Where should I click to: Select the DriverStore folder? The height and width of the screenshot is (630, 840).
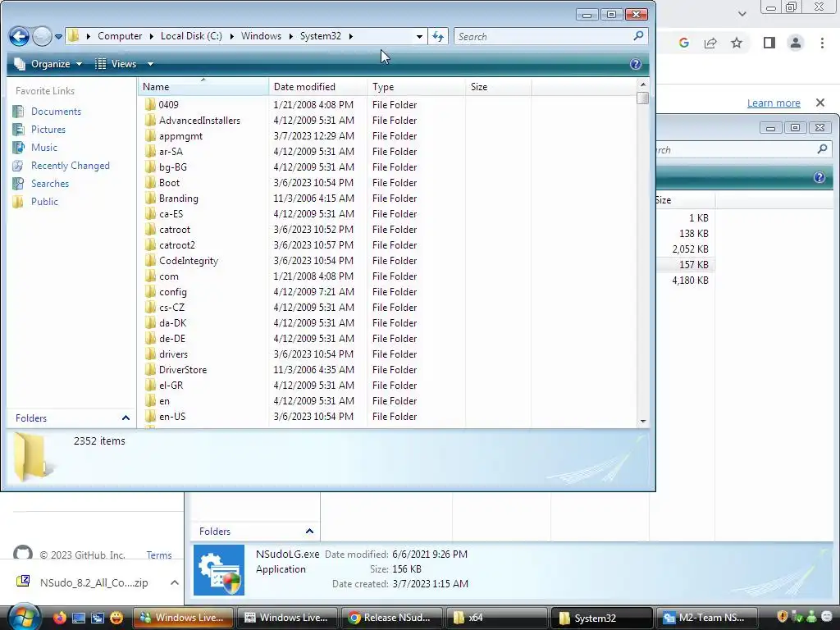183,370
